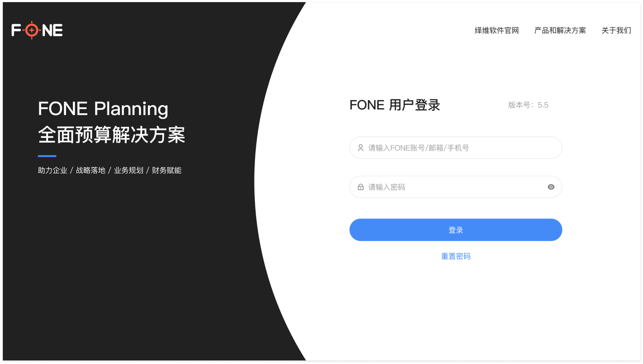
Task: Focus the FONE账号/邮箱/手机号 input field
Action: click(x=456, y=148)
